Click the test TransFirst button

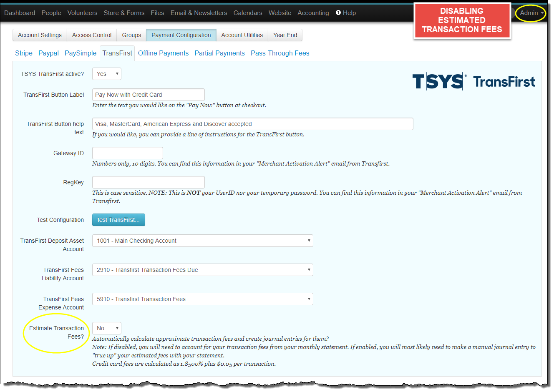click(x=118, y=220)
